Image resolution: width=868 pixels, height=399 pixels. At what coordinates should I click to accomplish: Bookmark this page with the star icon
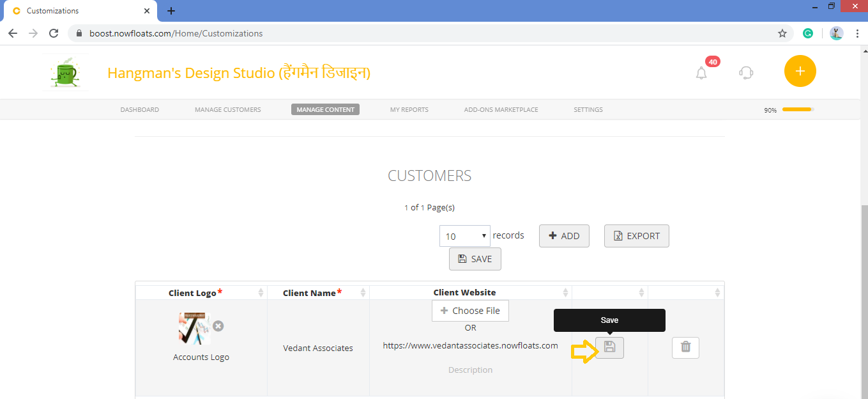[782, 33]
